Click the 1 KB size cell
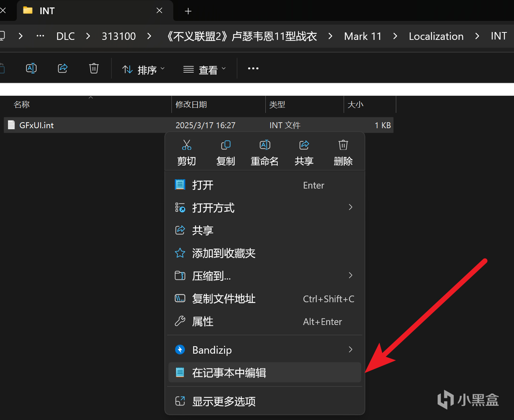This screenshot has width=514, height=420. 383,125
